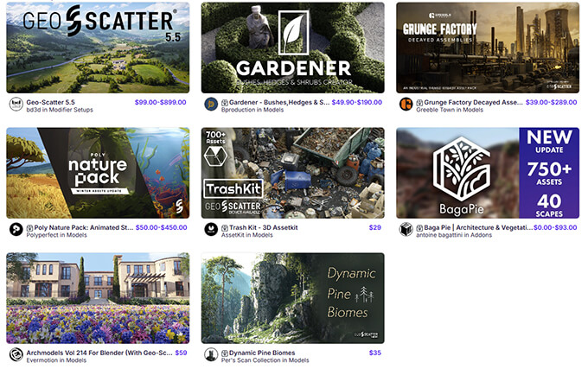Click the AssetKit creator avatar icon
588x369 pixels.
(211, 229)
